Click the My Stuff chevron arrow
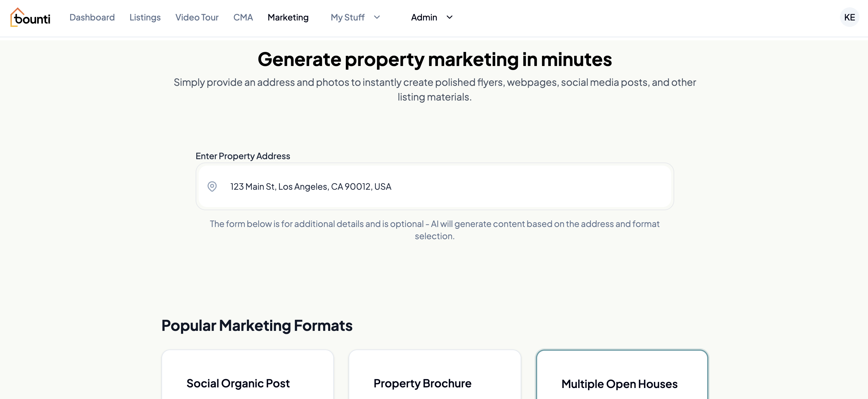This screenshot has height=399, width=868. click(377, 17)
